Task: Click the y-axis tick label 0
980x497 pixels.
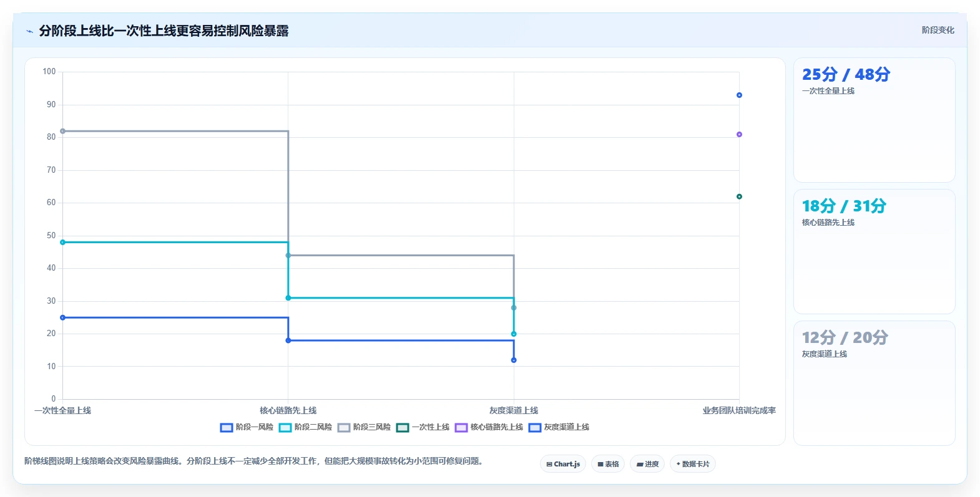Action: tap(54, 399)
